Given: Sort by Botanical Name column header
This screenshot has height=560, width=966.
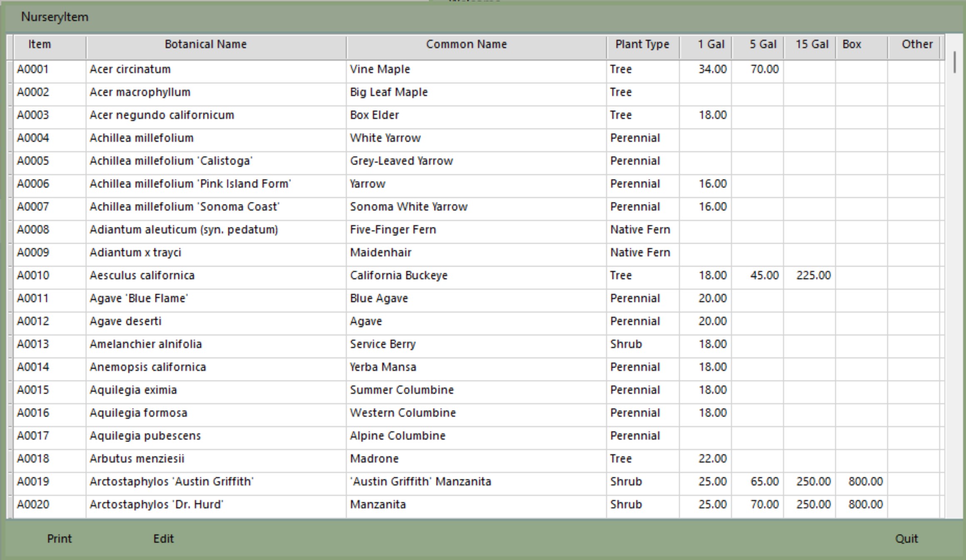Looking at the screenshot, I should coord(205,45).
